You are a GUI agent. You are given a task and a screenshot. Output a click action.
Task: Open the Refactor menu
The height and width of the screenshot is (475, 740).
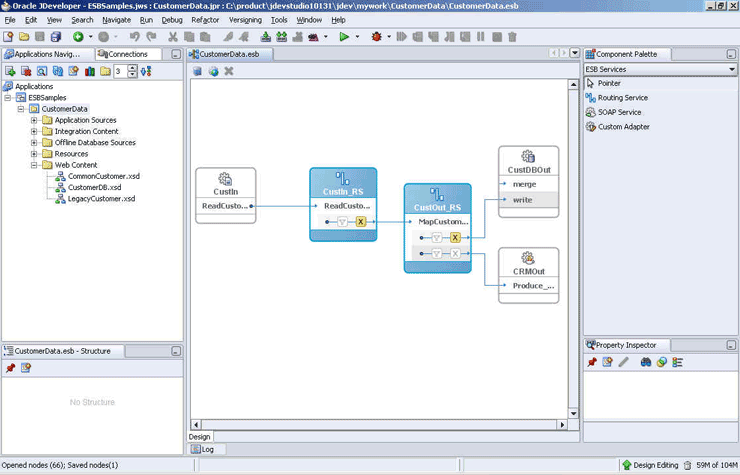pyautogui.click(x=205, y=20)
